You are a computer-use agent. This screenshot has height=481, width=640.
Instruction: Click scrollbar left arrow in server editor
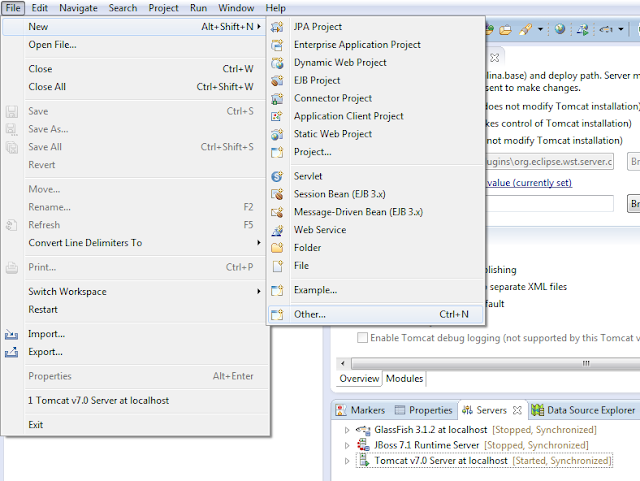343,363
